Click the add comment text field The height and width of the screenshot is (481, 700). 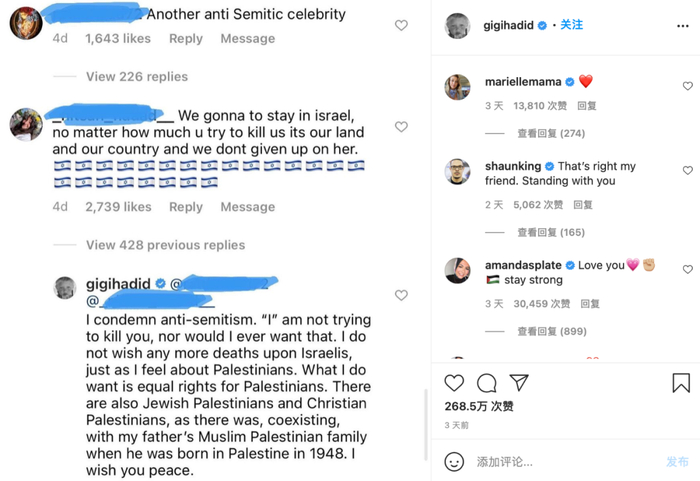click(560, 462)
